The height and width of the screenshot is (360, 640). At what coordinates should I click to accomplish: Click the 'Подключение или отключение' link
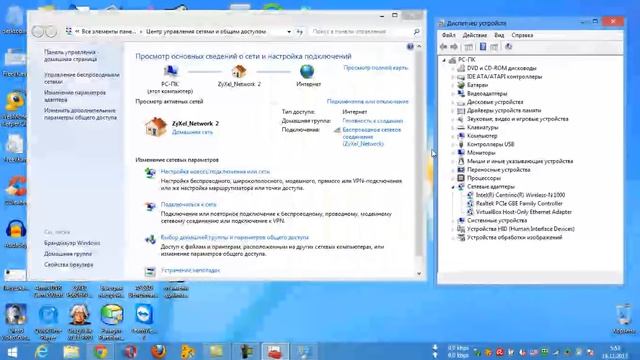(x=367, y=101)
